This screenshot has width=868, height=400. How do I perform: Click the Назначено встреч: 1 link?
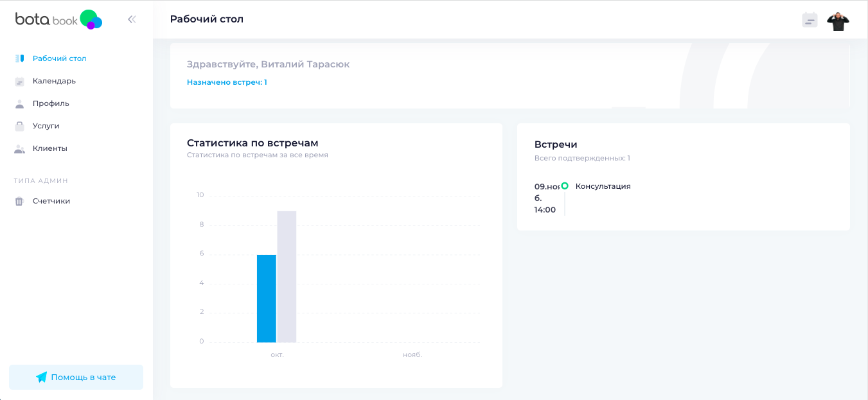click(227, 82)
